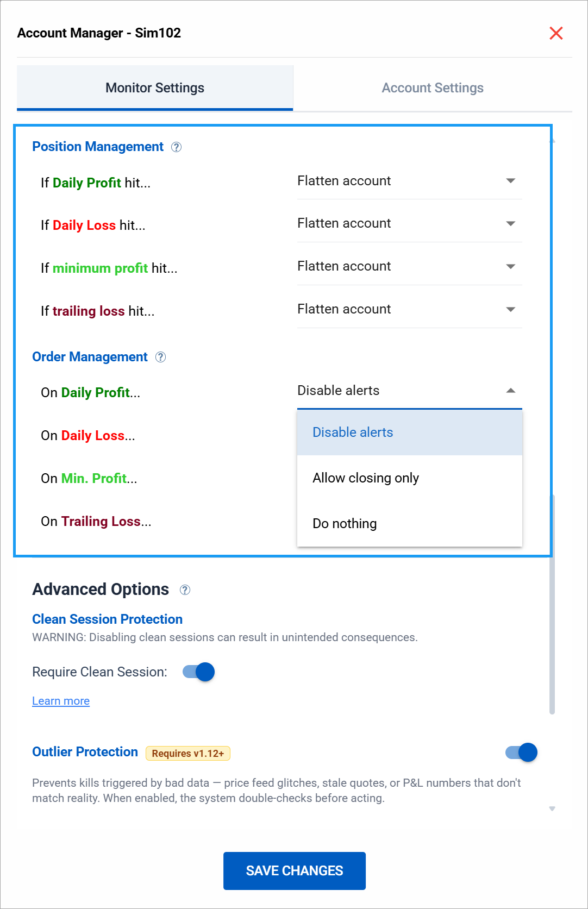Toggle the Outlier Protection switch
This screenshot has height=909, width=588.
[x=521, y=753]
